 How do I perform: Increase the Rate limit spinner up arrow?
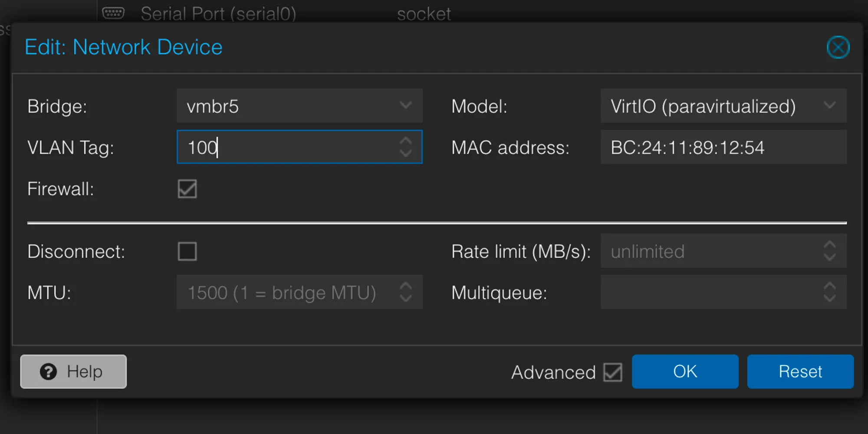(x=829, y=245)
